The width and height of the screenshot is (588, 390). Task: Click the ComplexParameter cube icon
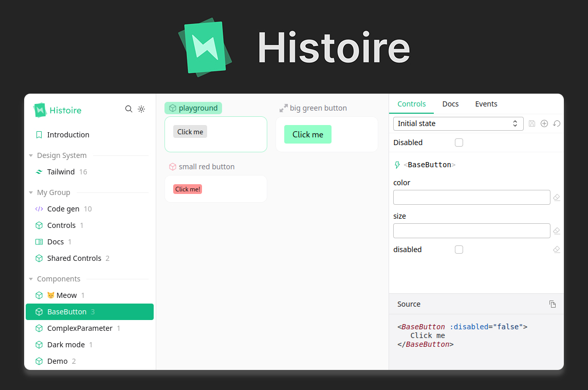click(x=39, y=328)
